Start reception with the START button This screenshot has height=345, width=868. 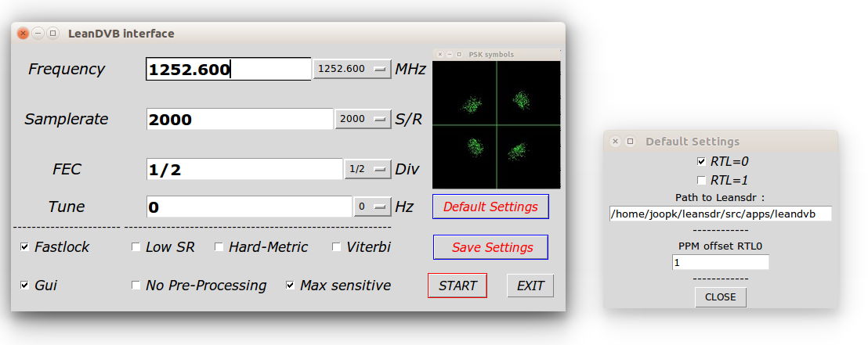pos(458,286)
